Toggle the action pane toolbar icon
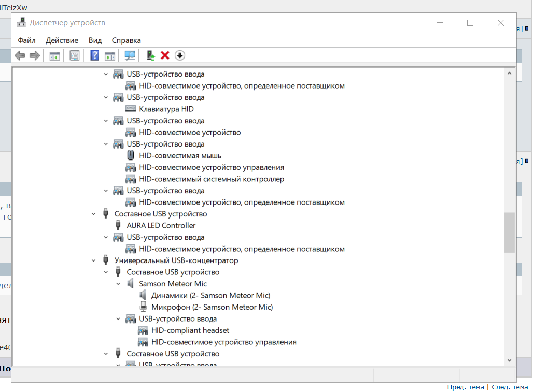 (x=110, y=55)
